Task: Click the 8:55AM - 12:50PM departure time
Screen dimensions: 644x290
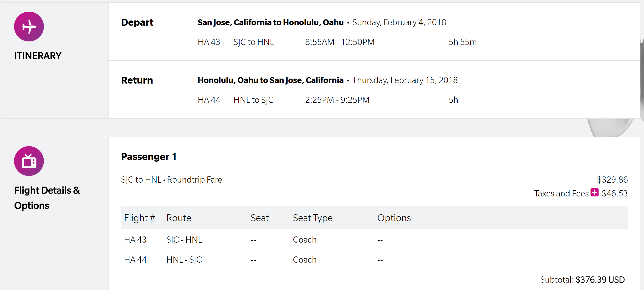Action: tap(339, 42)
